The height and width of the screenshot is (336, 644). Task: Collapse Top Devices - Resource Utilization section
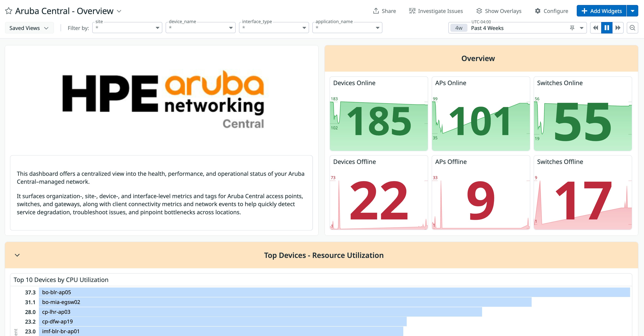point(17,255)
